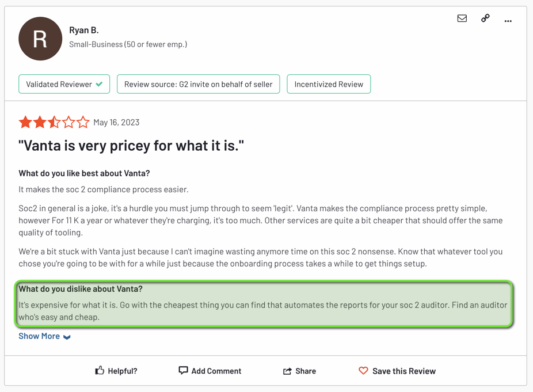The height and width of the screenshot is (392, 533).
Task: Click Save this Review text
Action: point(404,371)
